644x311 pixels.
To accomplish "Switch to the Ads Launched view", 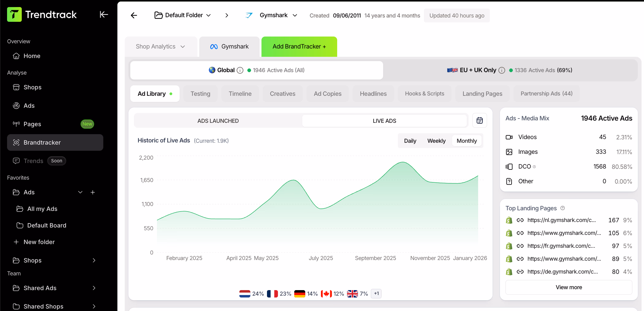I will click(x=218, y=121).
